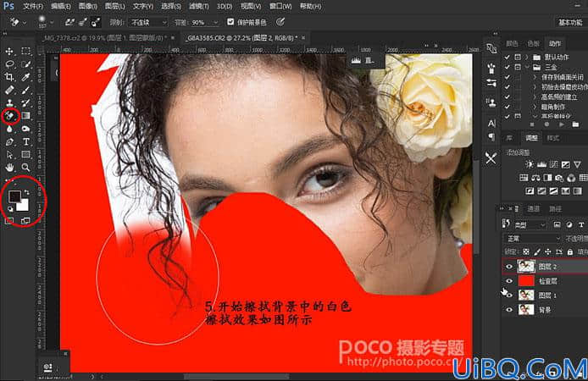Image resolution: width=588 pixels, height=381 pixels.
Task: Select the Hand tool
Action: (x=9, y=167)
